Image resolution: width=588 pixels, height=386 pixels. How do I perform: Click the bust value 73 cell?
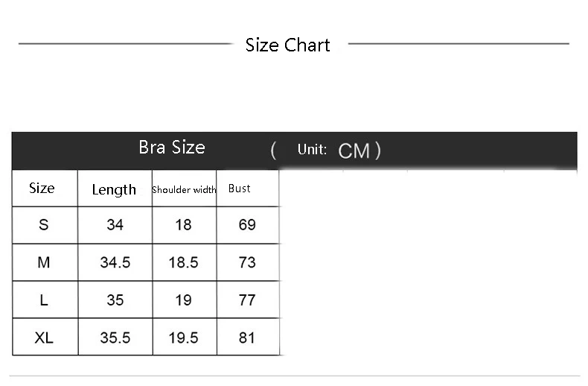point(248,262)
